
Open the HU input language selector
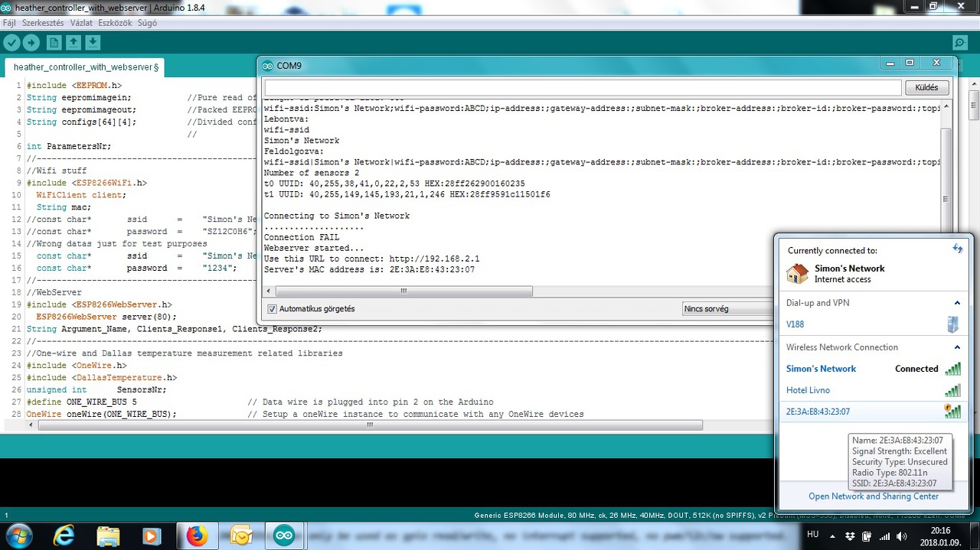[813, 534]
